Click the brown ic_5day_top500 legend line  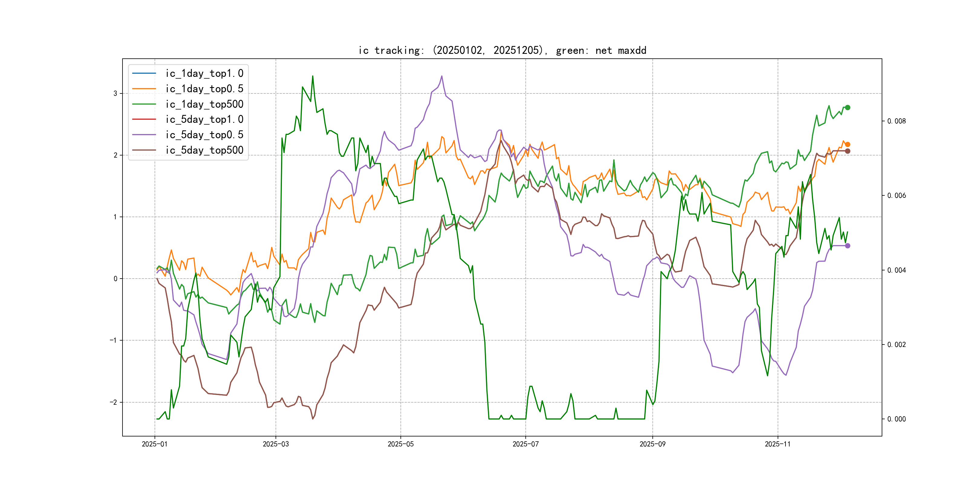[x=144, y=150]
